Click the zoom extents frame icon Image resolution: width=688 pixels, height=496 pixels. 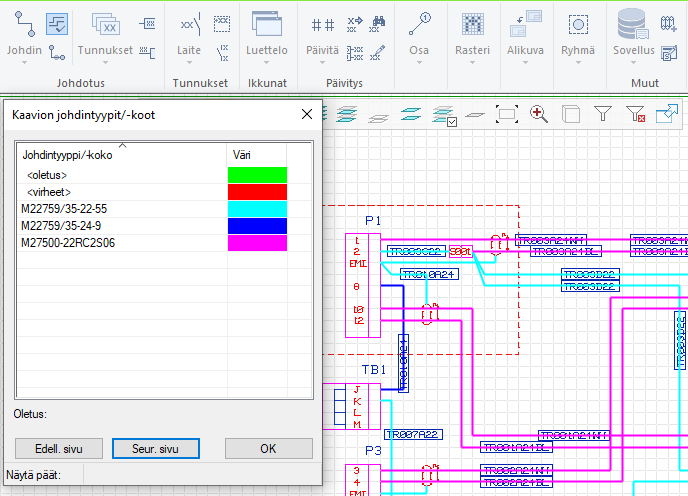[x=507, y=115]
